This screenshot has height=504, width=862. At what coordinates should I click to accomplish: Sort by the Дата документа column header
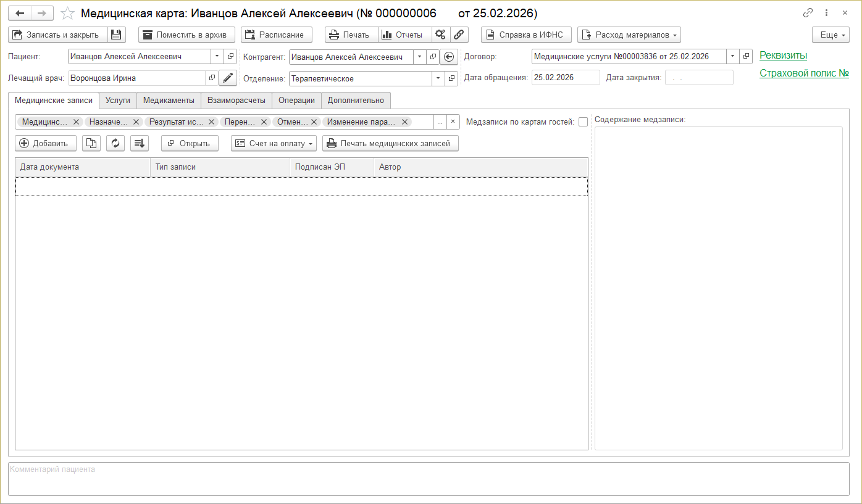(x=83, y=167)
